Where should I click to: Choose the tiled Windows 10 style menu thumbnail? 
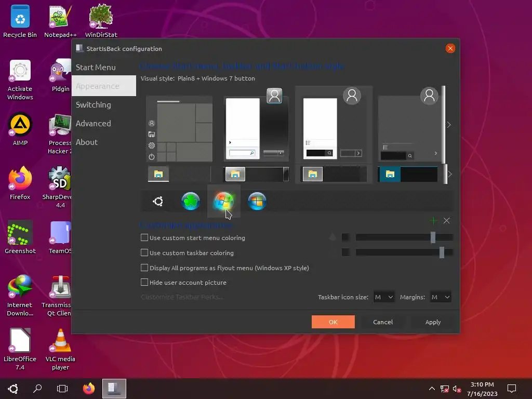point(180,129)
